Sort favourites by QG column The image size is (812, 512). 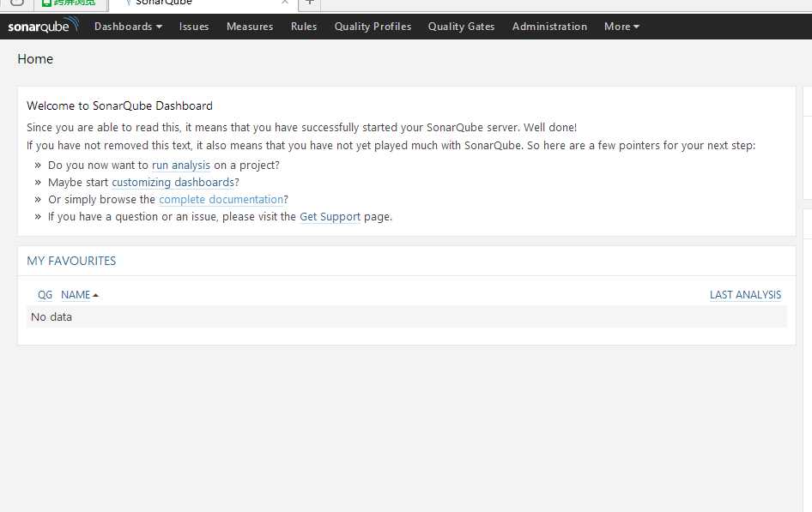45,295
